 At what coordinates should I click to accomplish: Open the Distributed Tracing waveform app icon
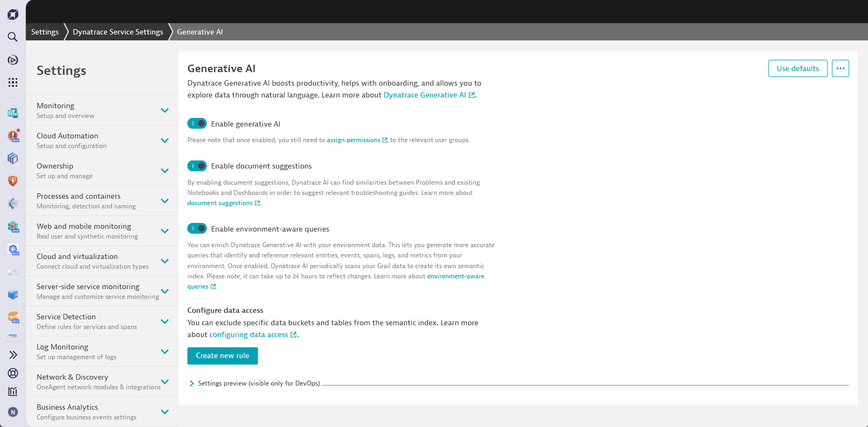[x=13, y=204]
